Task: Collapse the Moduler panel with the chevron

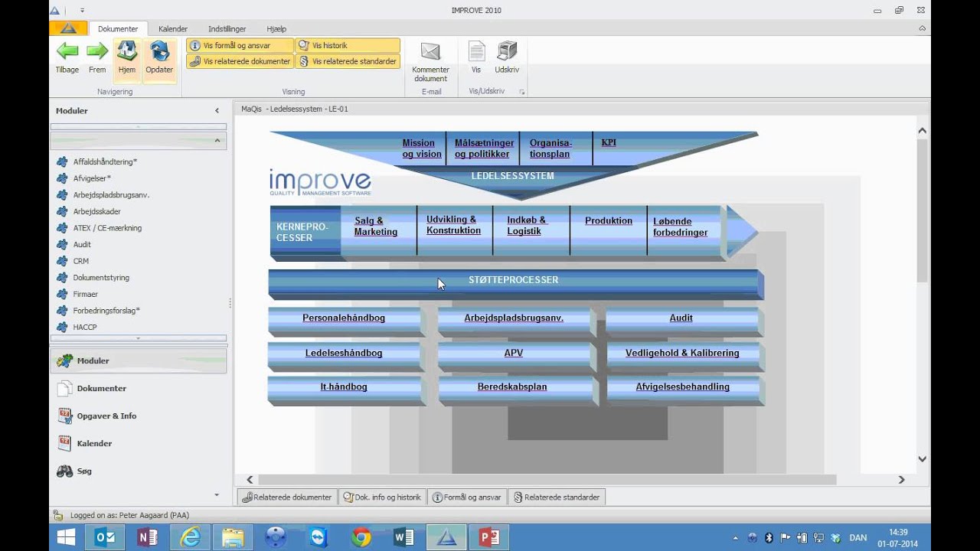Action: (217, 111)
